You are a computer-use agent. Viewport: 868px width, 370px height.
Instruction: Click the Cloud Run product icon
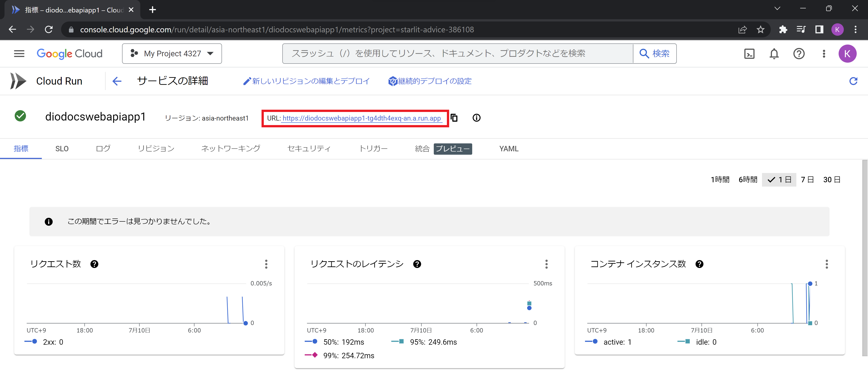(x=18, y=81)
